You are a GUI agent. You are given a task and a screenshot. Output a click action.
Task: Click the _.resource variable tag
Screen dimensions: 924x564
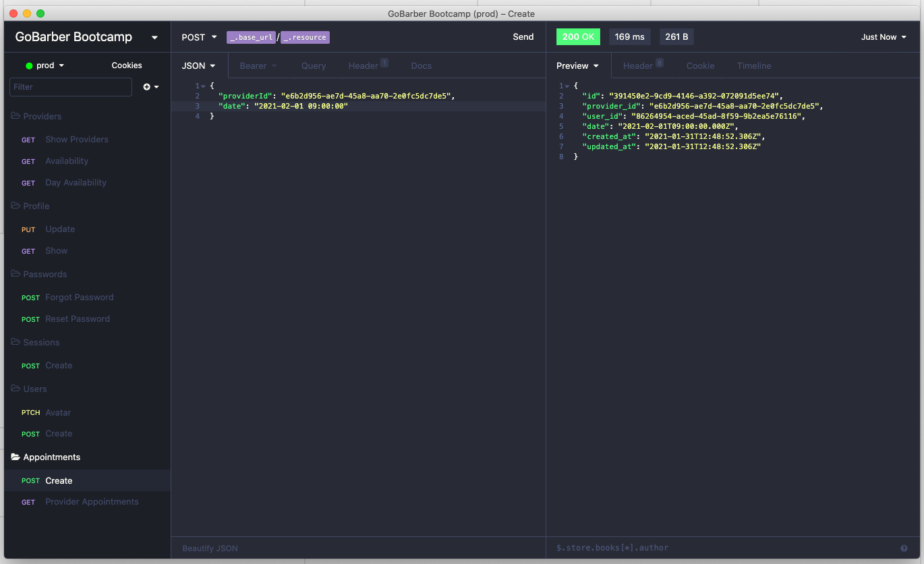305,38
